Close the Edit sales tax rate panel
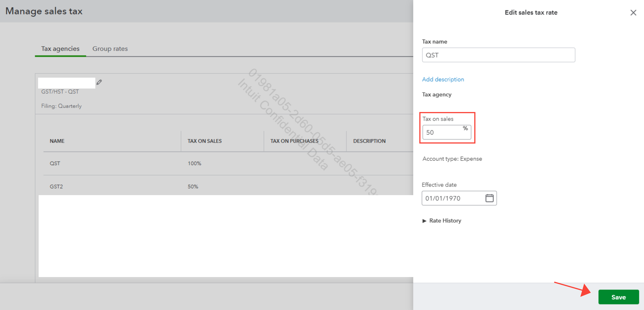This screenshot has height=310, width=644. (x=633, y=12)
